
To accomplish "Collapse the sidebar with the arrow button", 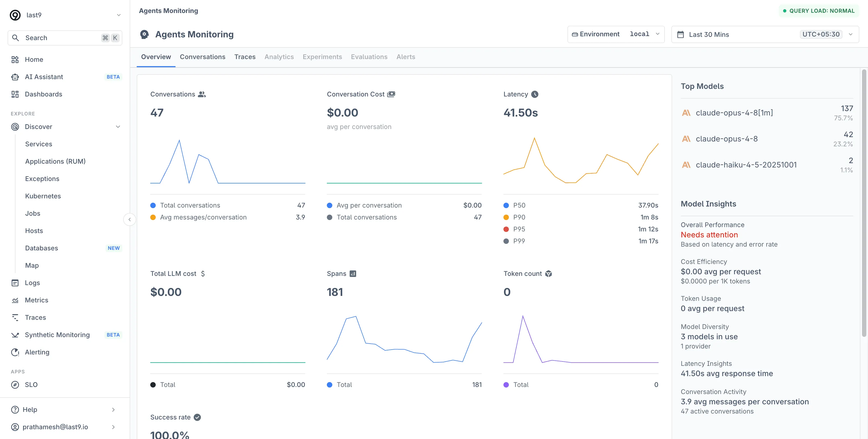I will [129, 219].
